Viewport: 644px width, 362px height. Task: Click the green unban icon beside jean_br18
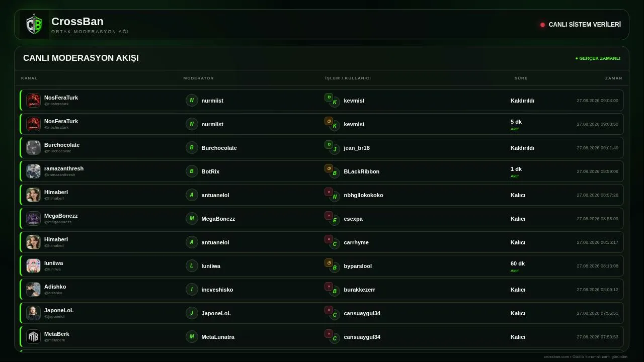pyautogui.click(x=329, y=144)
